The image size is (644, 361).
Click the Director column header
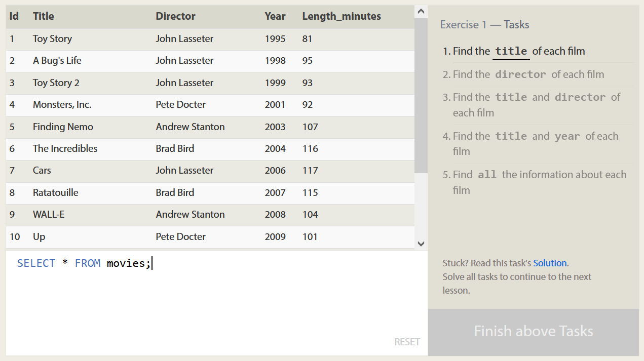pos(175,16)
